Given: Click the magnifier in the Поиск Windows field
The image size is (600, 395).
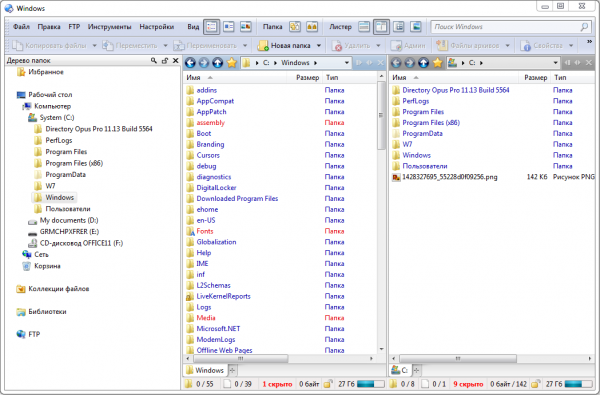Looking at the screenshot, I should click(x=584, y=27).
